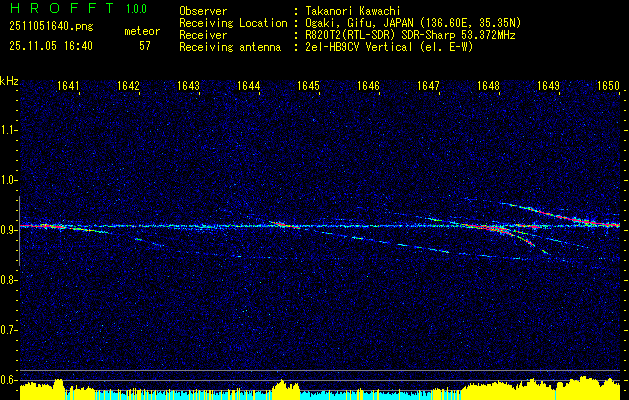Click the 1649 time marker

[x=548, y=85]
